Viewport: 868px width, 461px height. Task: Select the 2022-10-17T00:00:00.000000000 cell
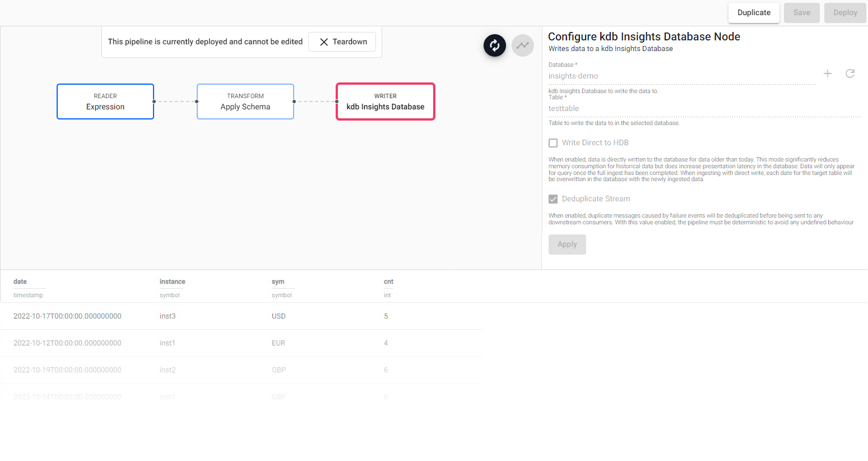coord(67,316)
